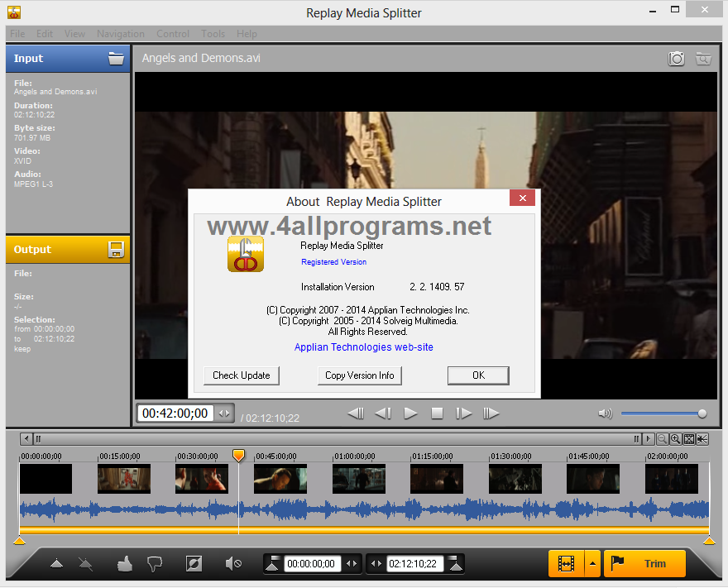Close the About Replay Media Splitter dialog
The height and width of the screenshot is (588, 728).
522,198
